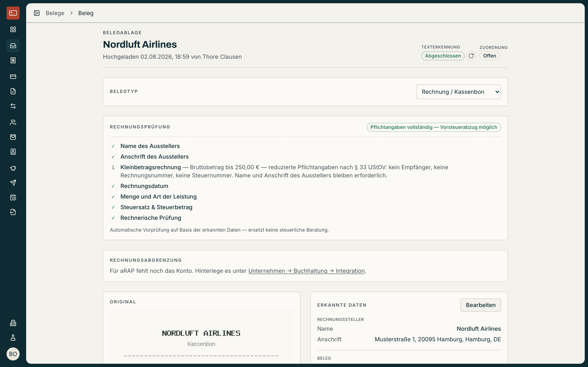Image resolution: width=588 pixels, height=367 pixels.
Task: Open the contacts people icon in sidebar
Action: coord(13,122)
